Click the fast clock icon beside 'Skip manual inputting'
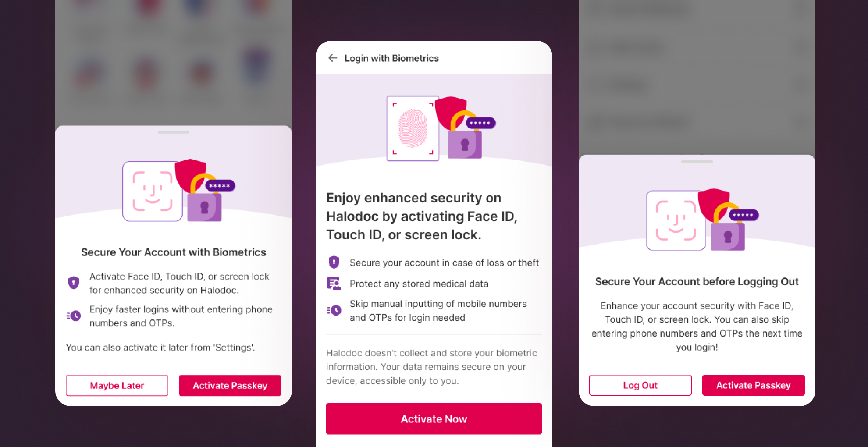Screen dimensions: 868x447 click(x=334, y=310)
